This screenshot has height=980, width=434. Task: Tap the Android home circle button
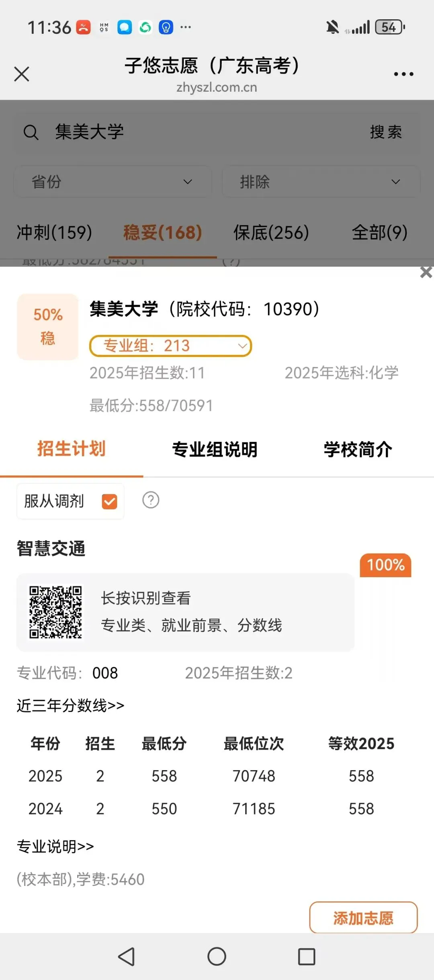[217, 956]
